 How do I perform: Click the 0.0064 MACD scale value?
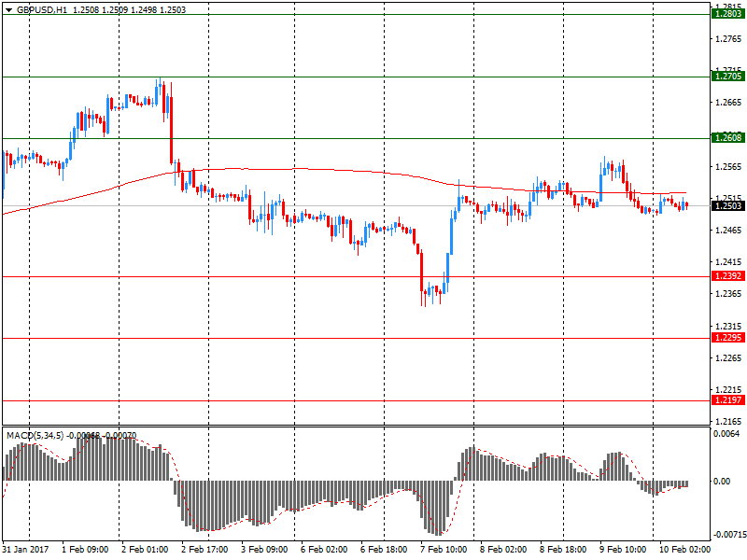(x=726, y=434)
